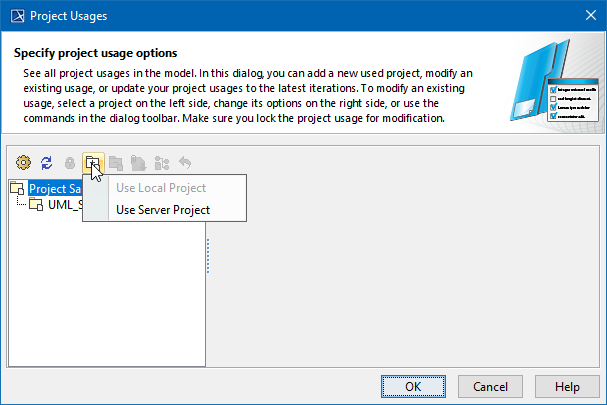Click the icon beside the Project Sa root node

(x=18, y=188)
